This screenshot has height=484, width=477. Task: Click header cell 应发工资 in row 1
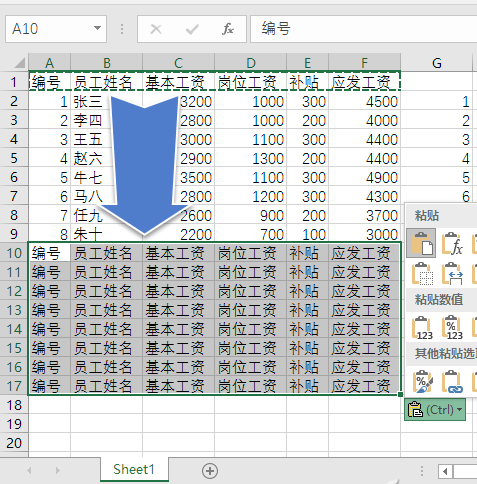[365, 82]
